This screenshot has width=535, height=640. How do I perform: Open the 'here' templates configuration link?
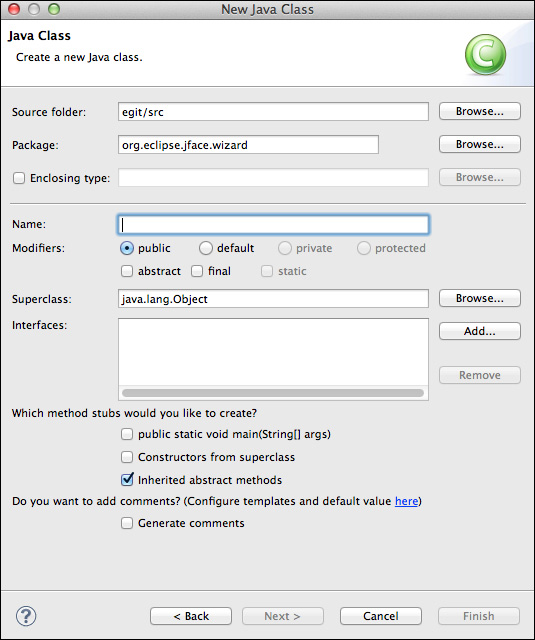406,501
